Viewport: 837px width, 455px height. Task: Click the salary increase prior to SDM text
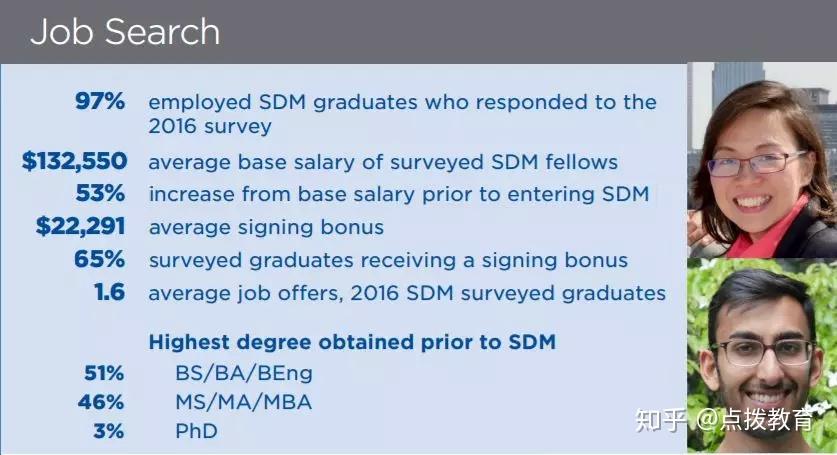coord(398,194)
